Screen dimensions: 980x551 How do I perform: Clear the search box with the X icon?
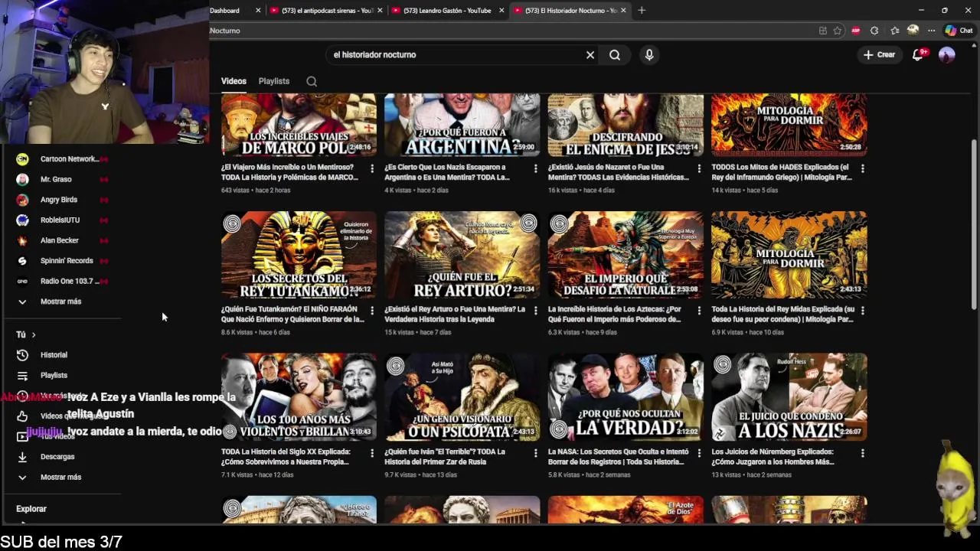pyautogui.click(x=590, y=55)
